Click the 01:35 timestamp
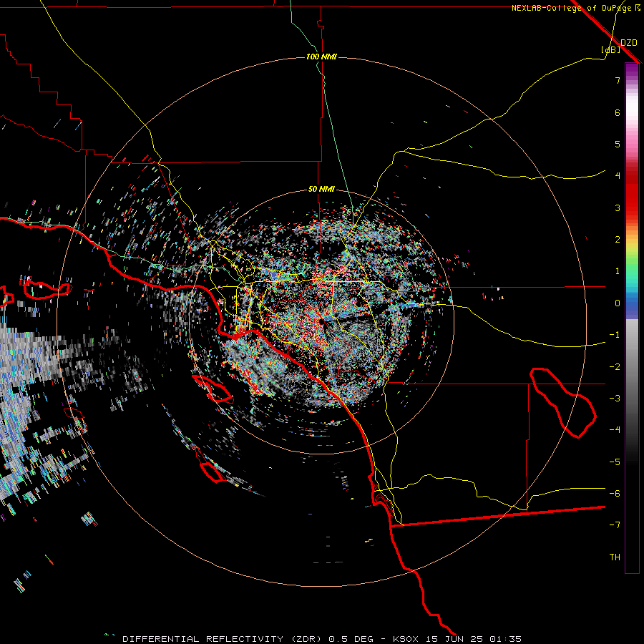 click(x=507, y=639)
